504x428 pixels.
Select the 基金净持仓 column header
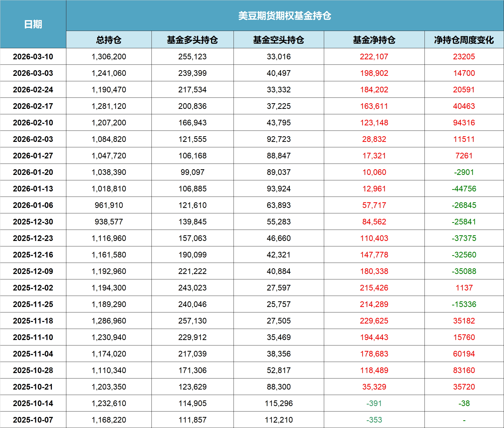(374, 40)
